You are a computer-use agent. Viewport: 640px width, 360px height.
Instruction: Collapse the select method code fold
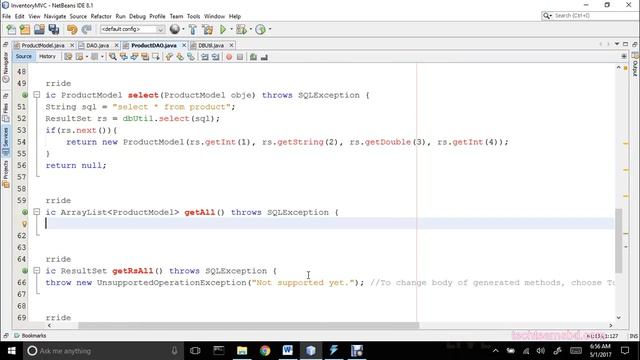[37, 95]
